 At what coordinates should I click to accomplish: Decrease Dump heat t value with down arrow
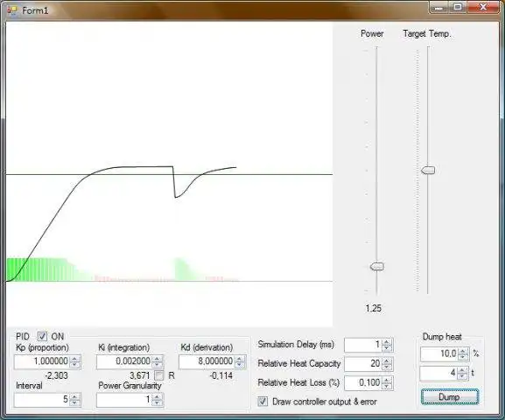tap(463, 376)
